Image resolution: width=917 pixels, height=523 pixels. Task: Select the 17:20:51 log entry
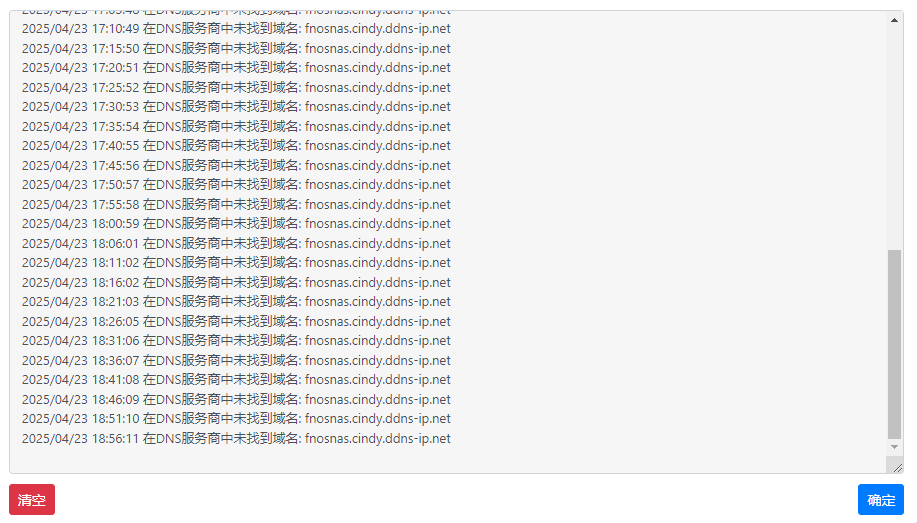point(236,68)
